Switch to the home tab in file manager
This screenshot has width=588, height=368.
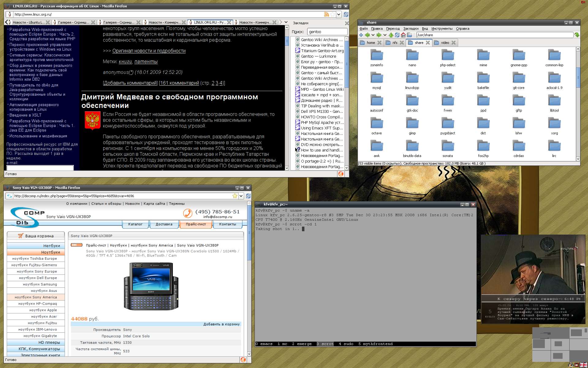tap(370, 43)
